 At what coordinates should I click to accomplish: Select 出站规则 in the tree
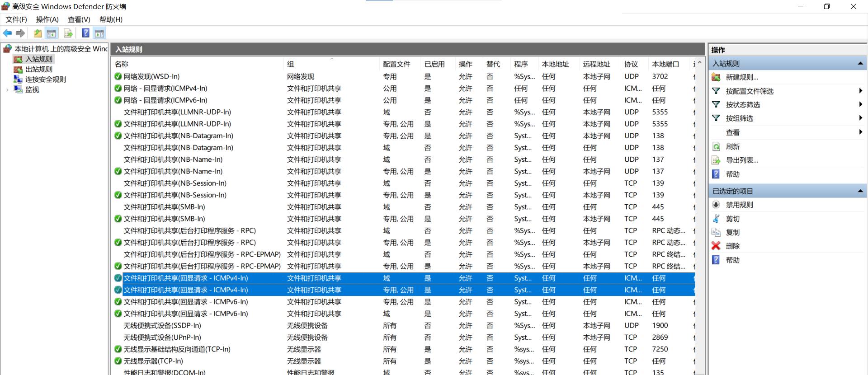39,69
